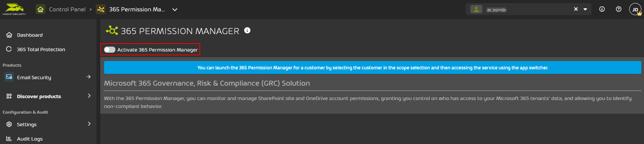Image resolution: width=644 pixels, height=144 pixels.
Task: Click the Email Security arrow icon
Action: click(x=89, y=77)
